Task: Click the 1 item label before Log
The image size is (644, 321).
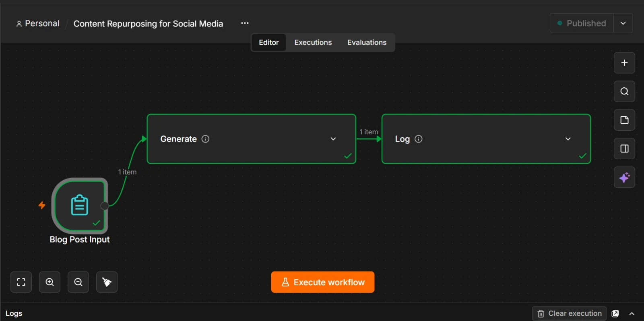Action: tap(369, 132)
